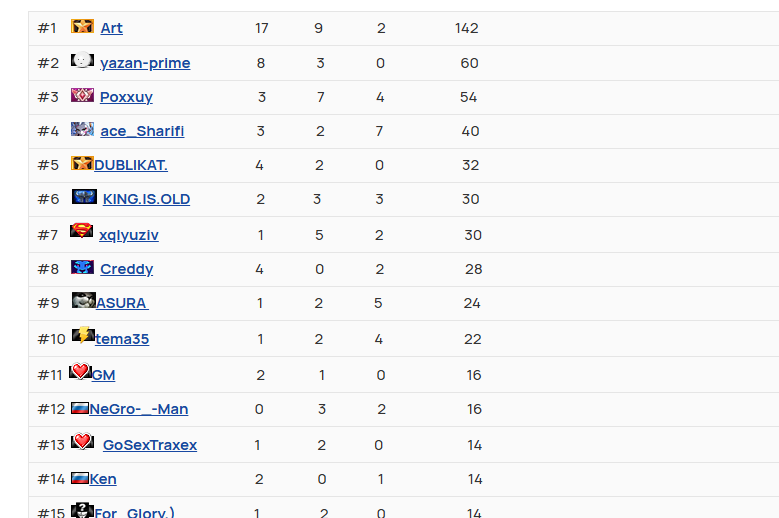The height and width of the screenshot is (518, 779).
Task: Open the GoSexTraxex profile link
Action: coord(150,445)
